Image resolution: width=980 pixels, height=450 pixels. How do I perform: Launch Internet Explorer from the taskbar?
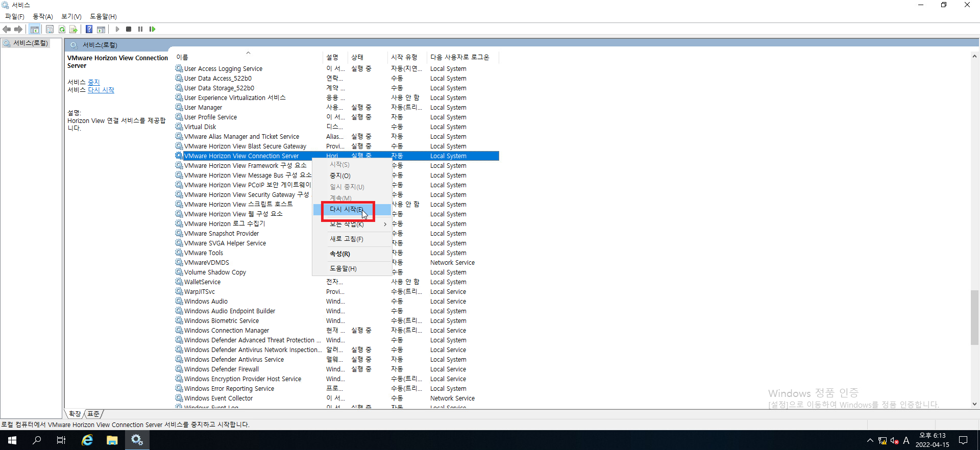click(87, 440)
